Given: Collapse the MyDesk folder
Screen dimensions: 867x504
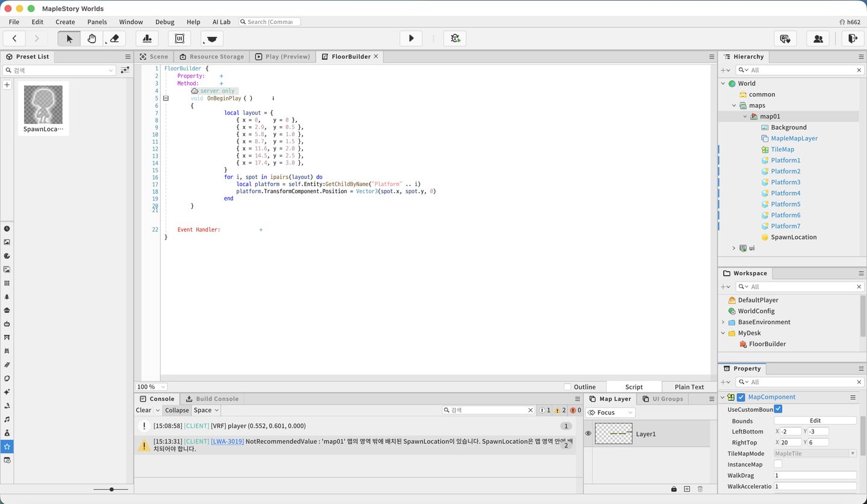Looking at the screenshot, I should point(723,333).
